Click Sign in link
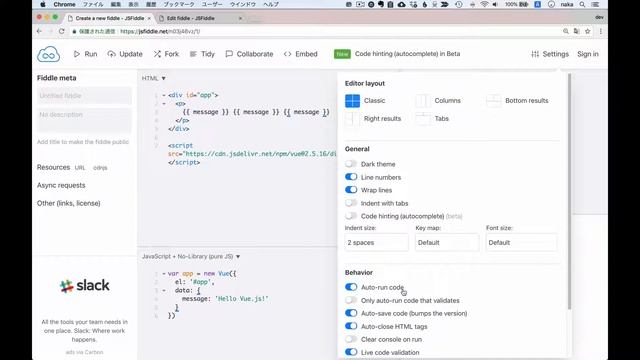The width and height of the screenshot is (640, 360). pos(588,54)
